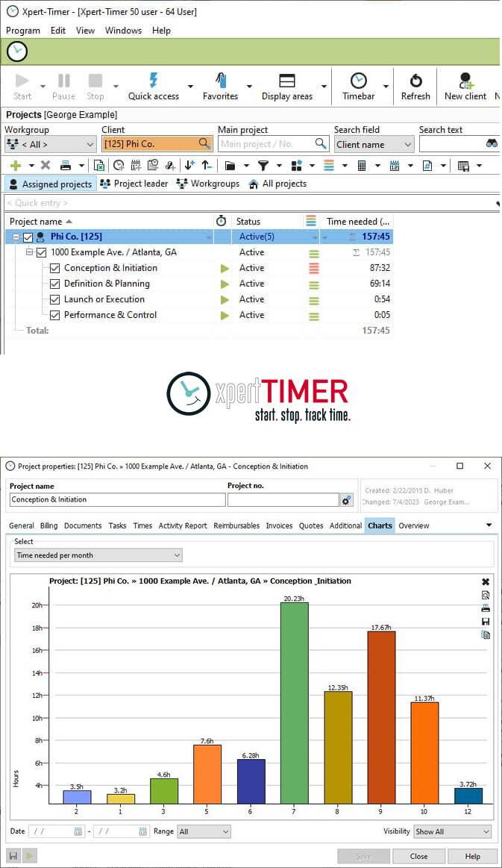Click chart close X icon
The height and width of the screenshot is (868, 502).
(486, 582)
